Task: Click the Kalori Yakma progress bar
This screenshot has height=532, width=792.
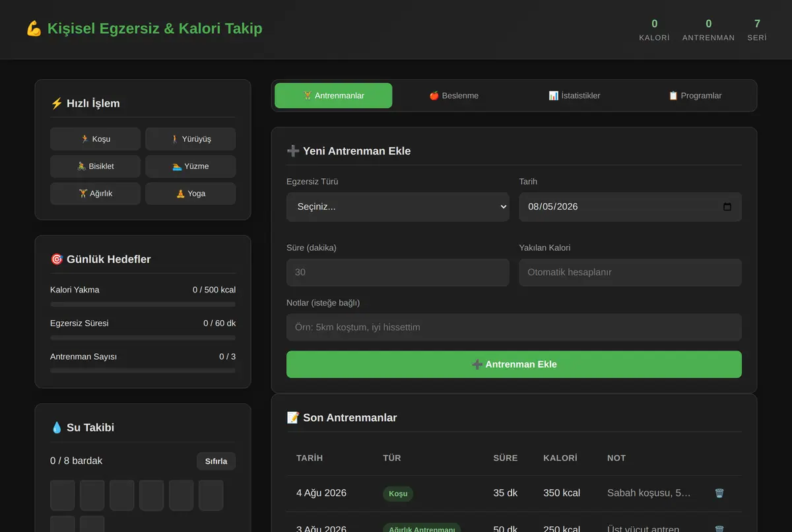Action: 143,304
